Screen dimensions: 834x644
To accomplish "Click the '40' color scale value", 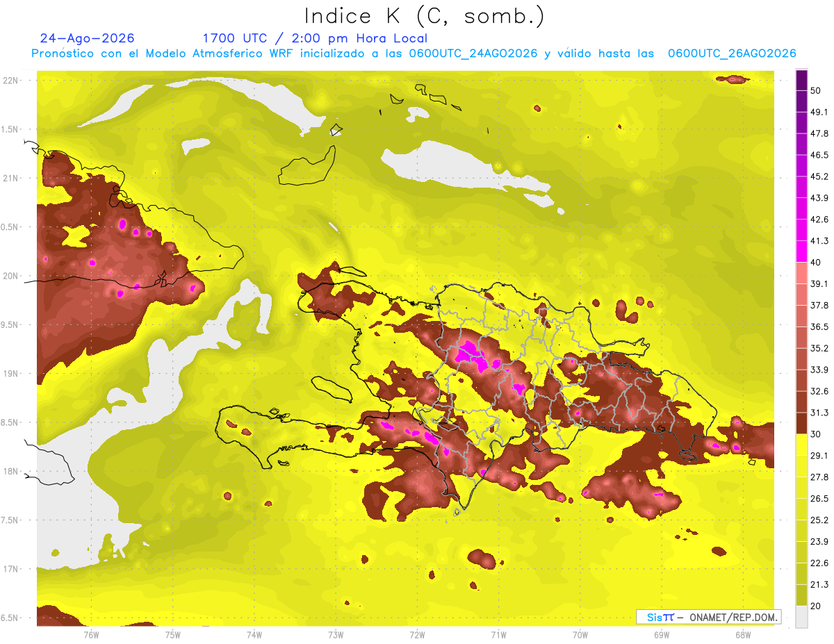I will pyautogui.click(x=816, y=263).
